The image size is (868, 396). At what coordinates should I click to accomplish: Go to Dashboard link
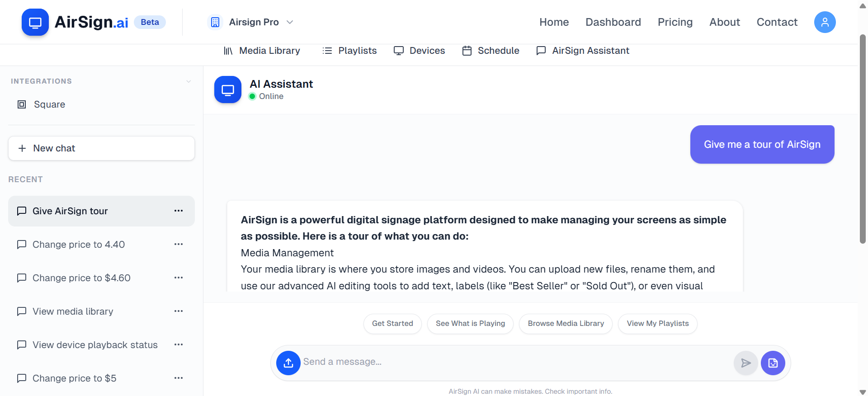613,22
